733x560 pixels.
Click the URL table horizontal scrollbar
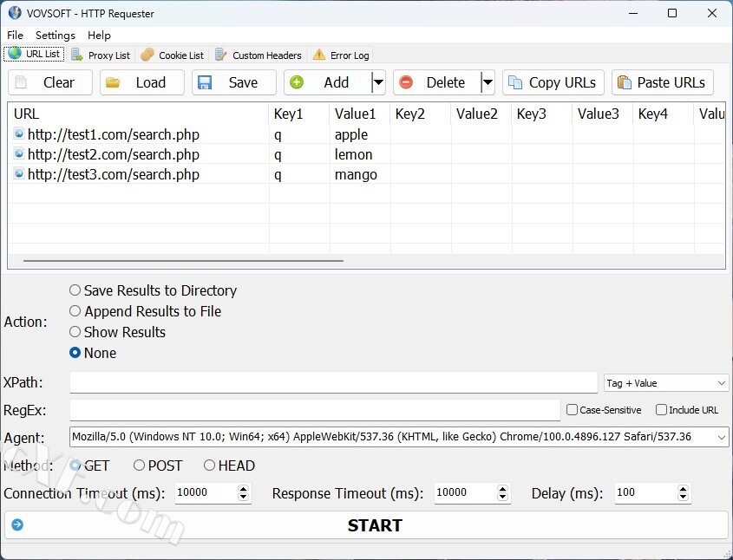(x=183, y=261)
